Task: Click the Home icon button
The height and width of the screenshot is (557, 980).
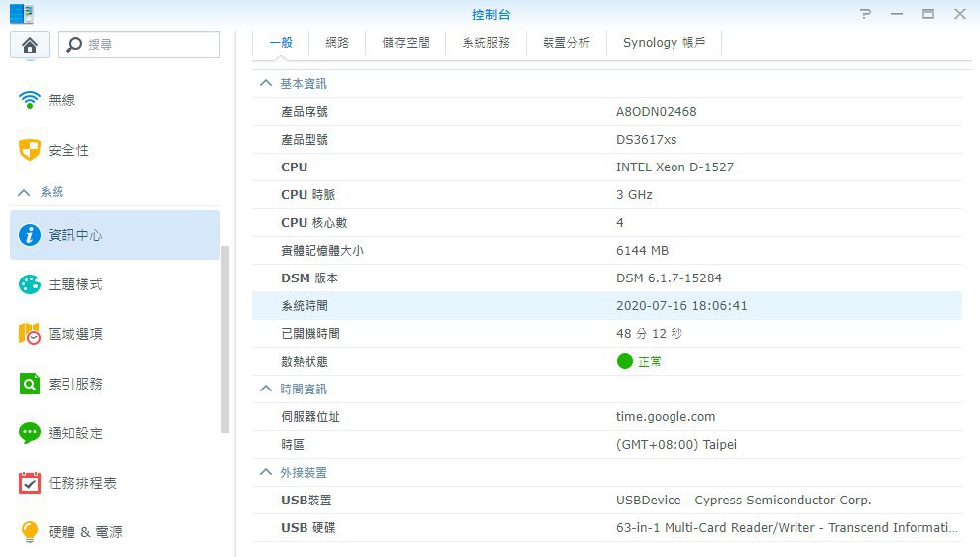Action: point(30,45)
